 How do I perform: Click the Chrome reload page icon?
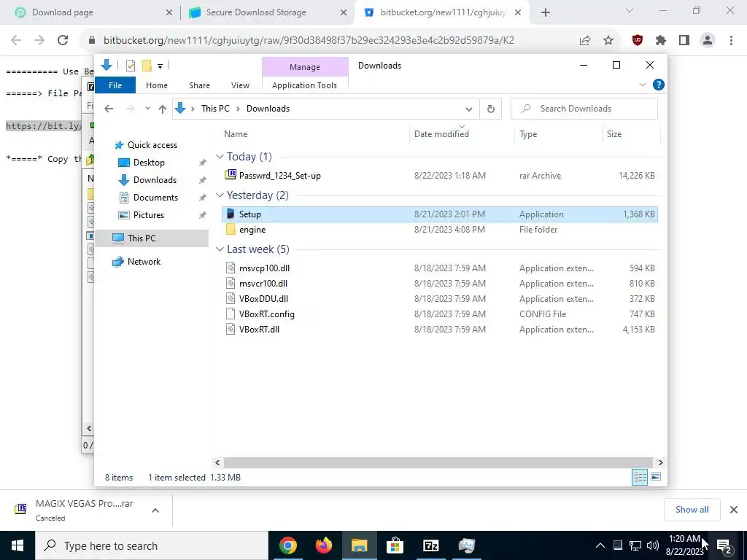tap(63, 41)
